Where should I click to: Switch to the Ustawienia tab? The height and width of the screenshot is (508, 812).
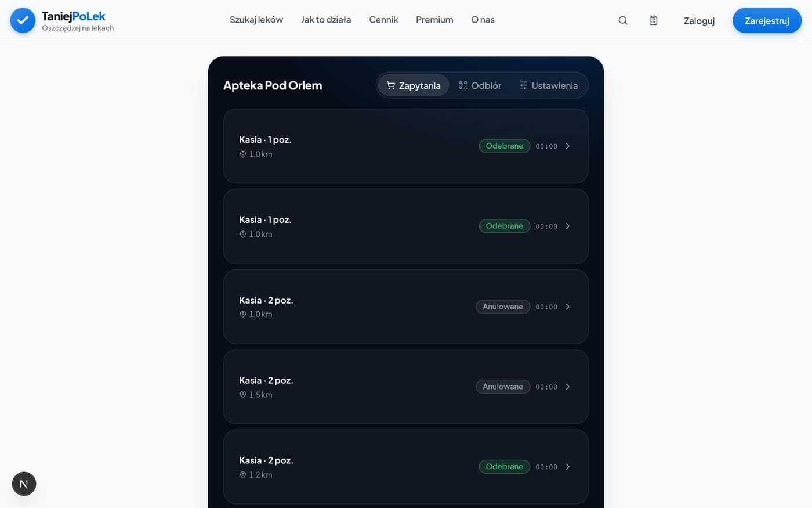click(x=548, y=85)
